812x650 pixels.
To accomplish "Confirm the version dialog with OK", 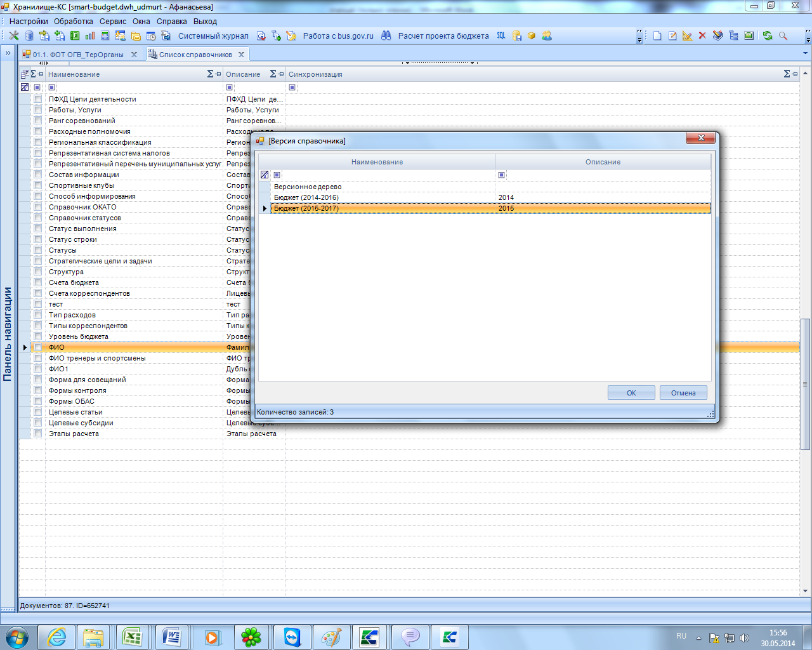I will [x=631, y=392].
